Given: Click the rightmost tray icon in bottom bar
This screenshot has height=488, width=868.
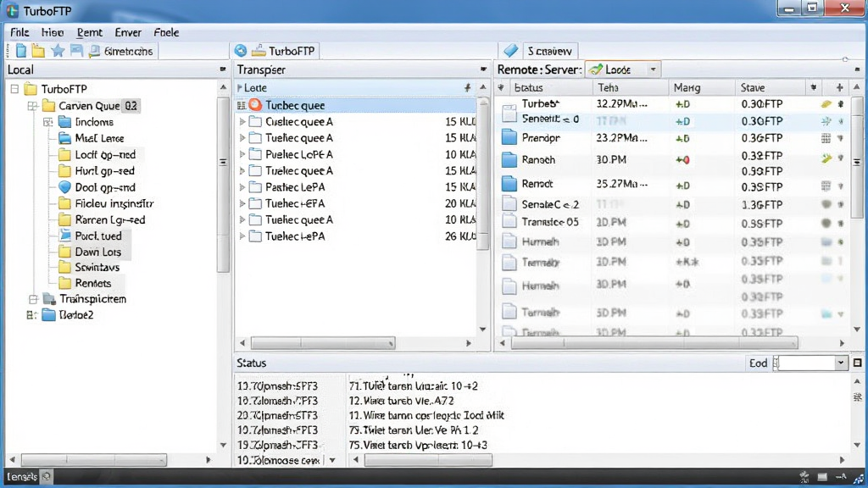Looking at the screenshot, I should point(858,477).
